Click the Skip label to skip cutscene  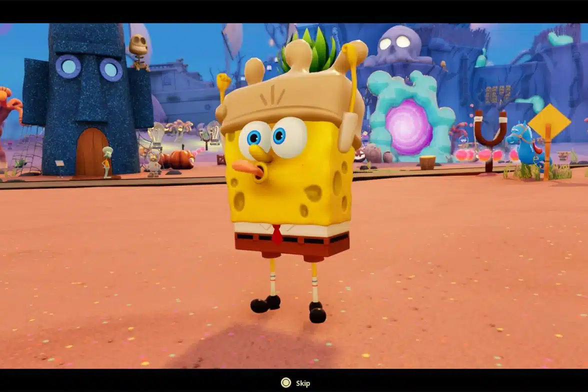coord(303,383)
